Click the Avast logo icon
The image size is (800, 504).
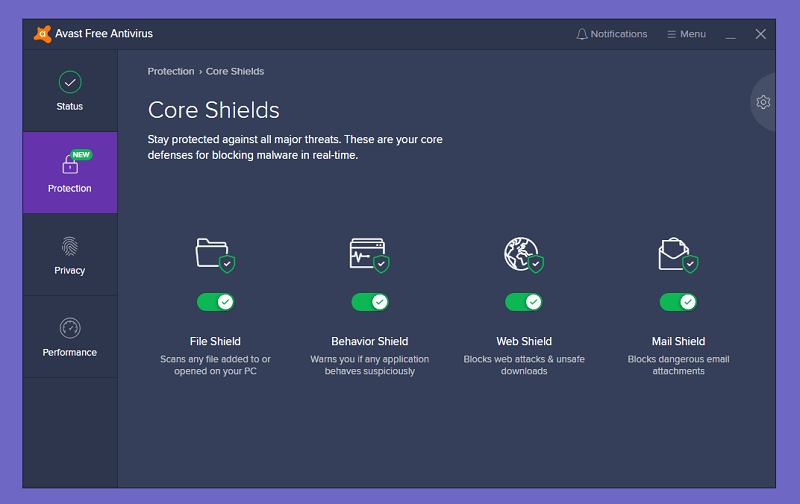[42, 34]
